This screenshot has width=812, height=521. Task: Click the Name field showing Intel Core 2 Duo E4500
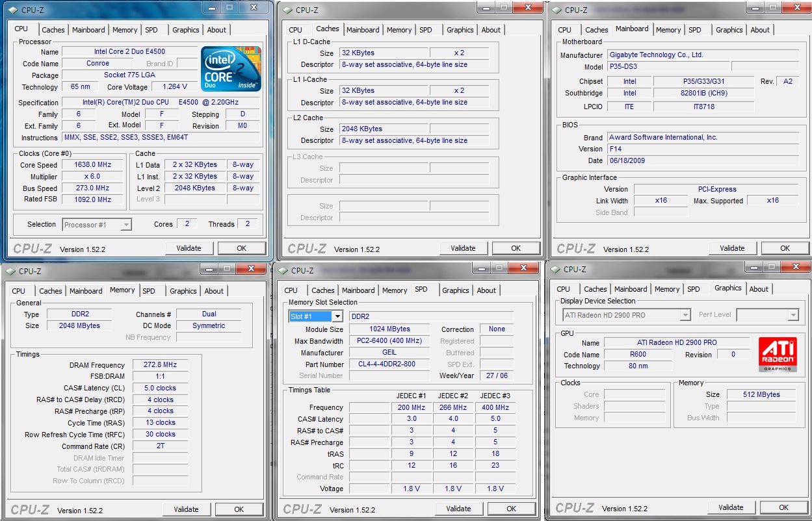[x=129, y=52]
